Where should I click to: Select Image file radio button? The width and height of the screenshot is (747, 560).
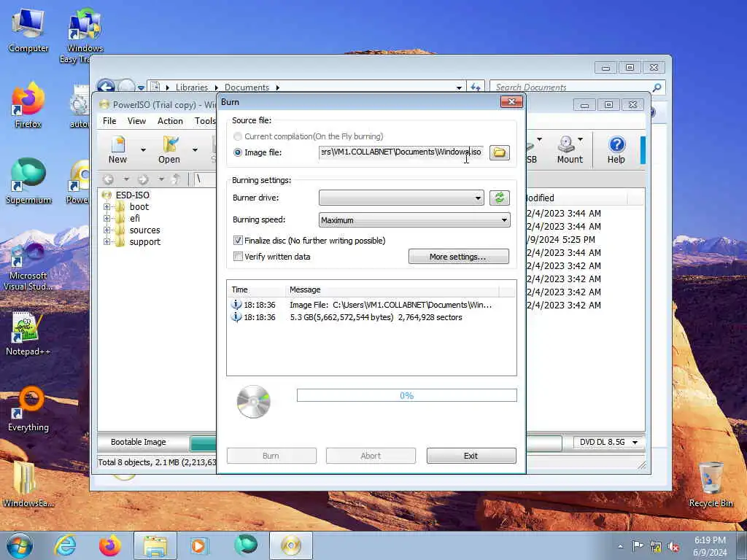click(238, 152)
